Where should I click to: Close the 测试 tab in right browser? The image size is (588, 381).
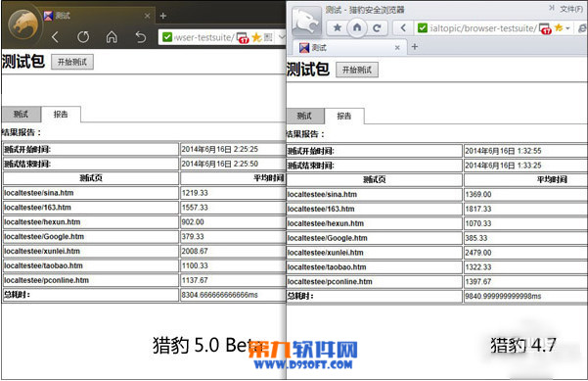[397, 48]
